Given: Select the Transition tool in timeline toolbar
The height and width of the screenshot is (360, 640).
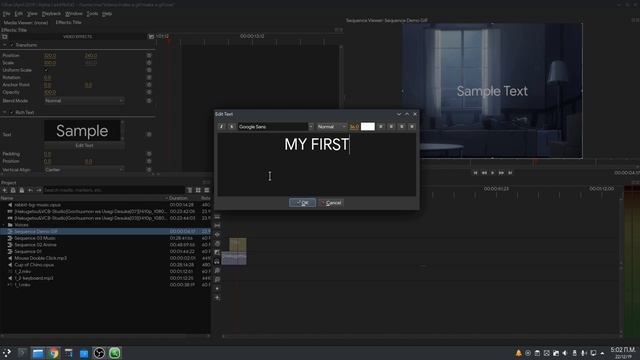Looking at the screenshot, I should [x=217, y=253].
